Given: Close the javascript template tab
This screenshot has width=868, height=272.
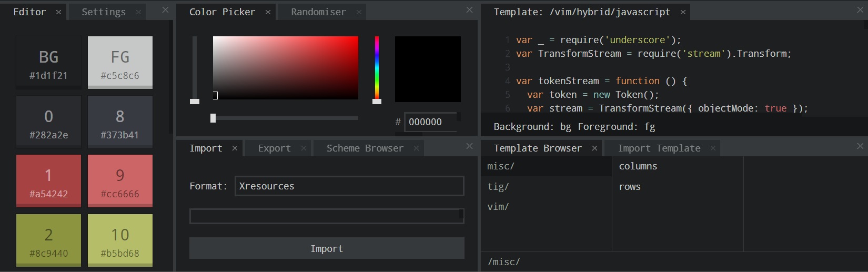Looking at the screenshot, I should [x=683, y=12].
